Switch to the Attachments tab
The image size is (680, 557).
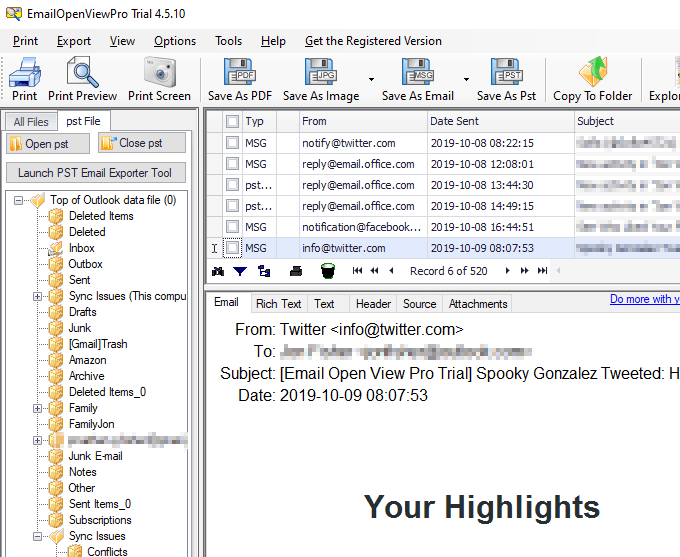(478, 304)
